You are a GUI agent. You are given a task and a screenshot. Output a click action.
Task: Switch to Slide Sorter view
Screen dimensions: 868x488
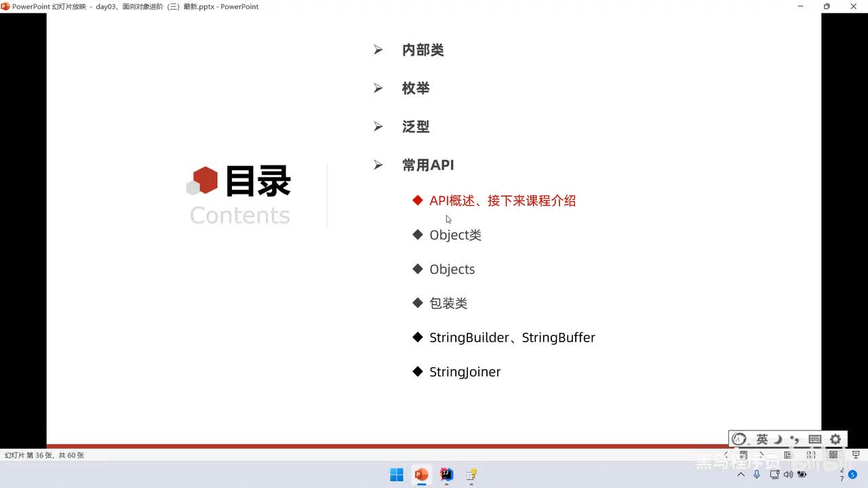[x=811, y=455]
